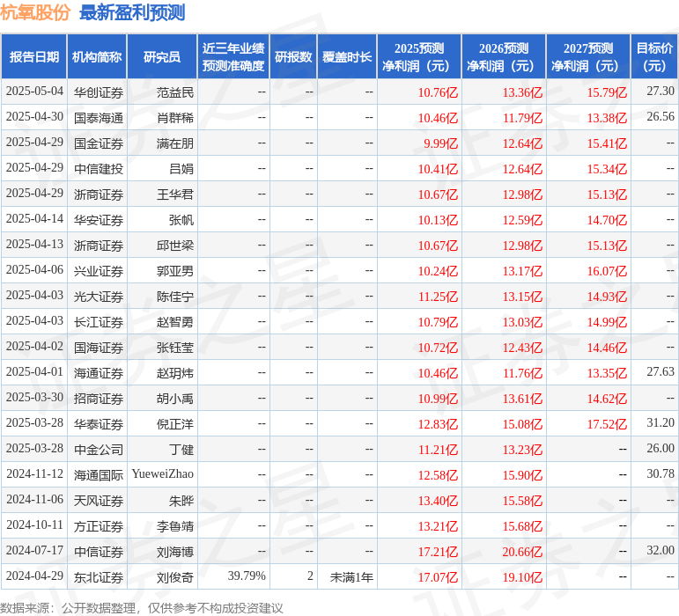Click the 20.66亿 forecast value

[x=522, y=552]
